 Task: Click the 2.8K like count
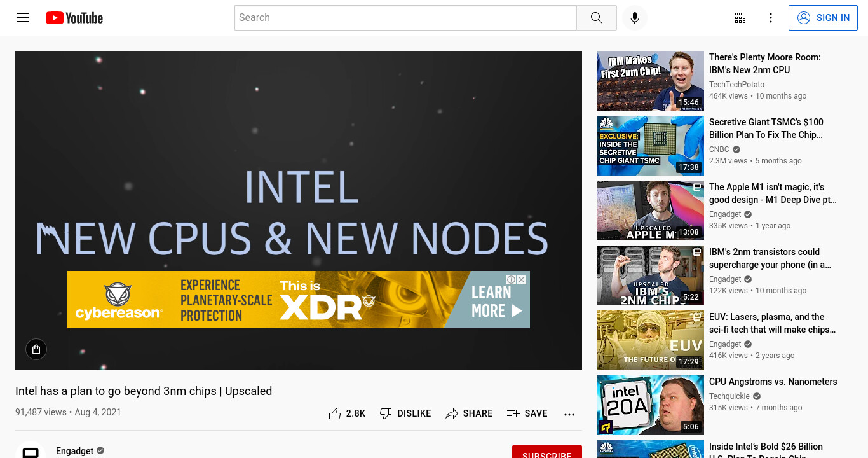(356, 413)
